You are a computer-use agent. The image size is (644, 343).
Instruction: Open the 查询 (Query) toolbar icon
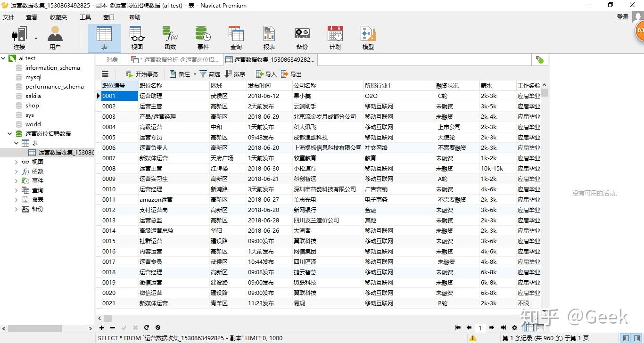236,38
